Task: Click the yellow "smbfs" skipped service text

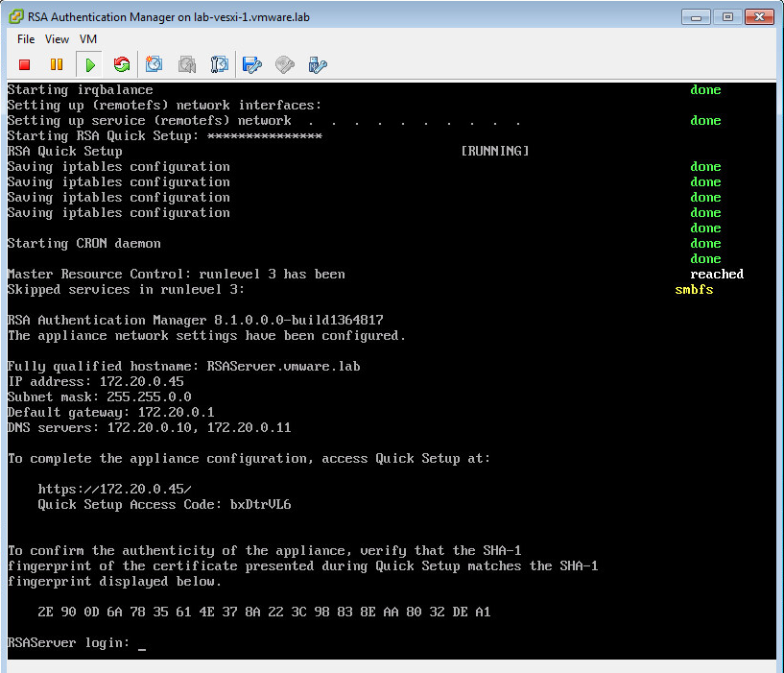Action: point(694,290)
